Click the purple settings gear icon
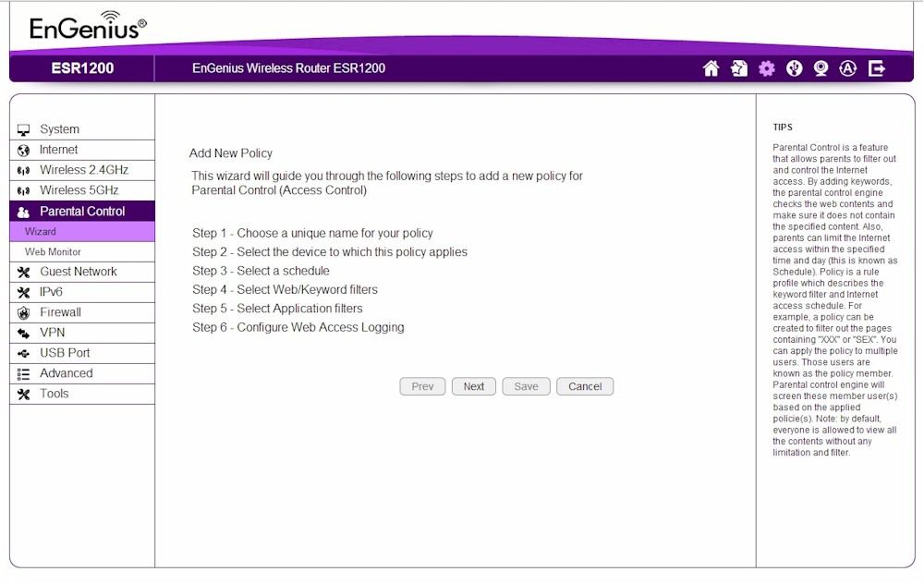This screenshot has height=584, width=924. click(766, 69)
